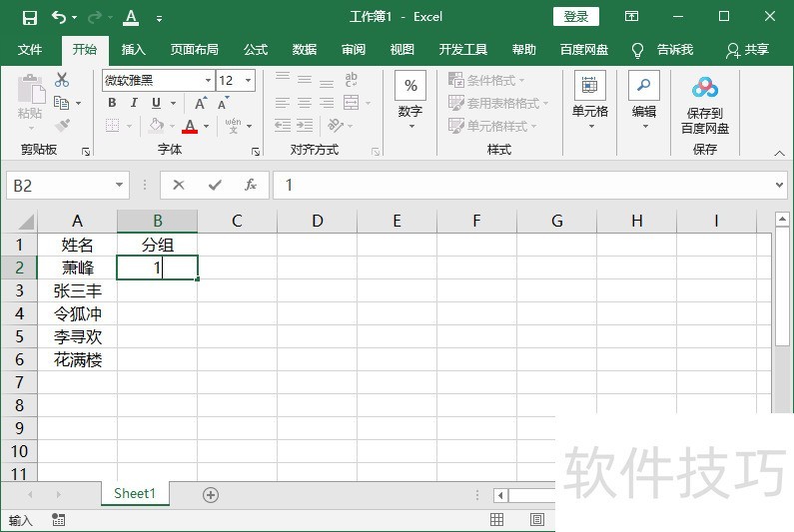Screen dimensions: 794x532
Task: Open 条件格式 conditional formatting dropdown
Action: coord(486,80)
